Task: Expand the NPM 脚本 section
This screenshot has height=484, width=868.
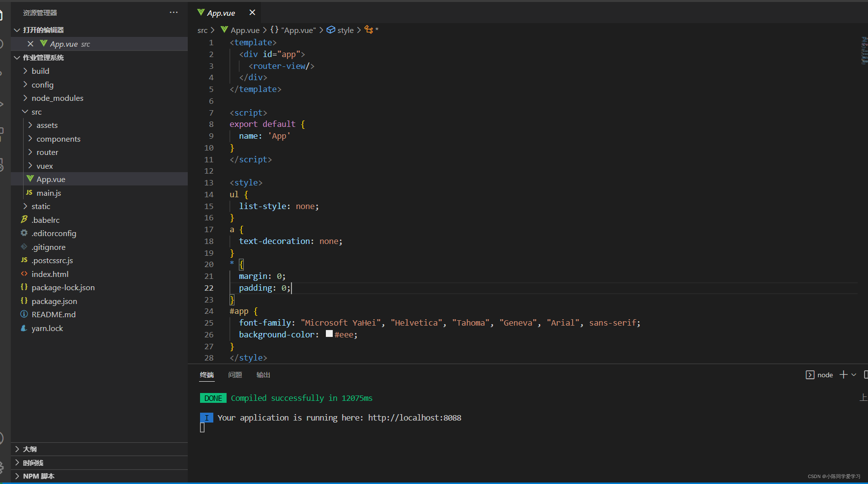Action: (99, 476)
